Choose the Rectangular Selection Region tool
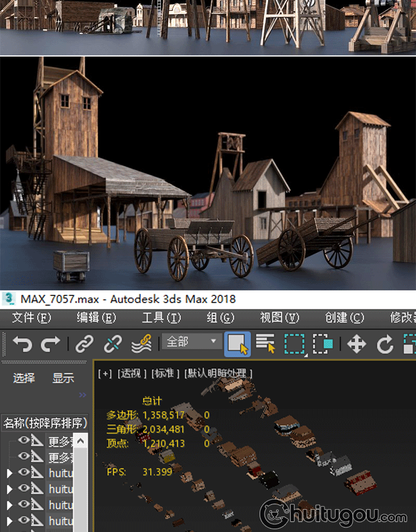 (x=295, y=344)
